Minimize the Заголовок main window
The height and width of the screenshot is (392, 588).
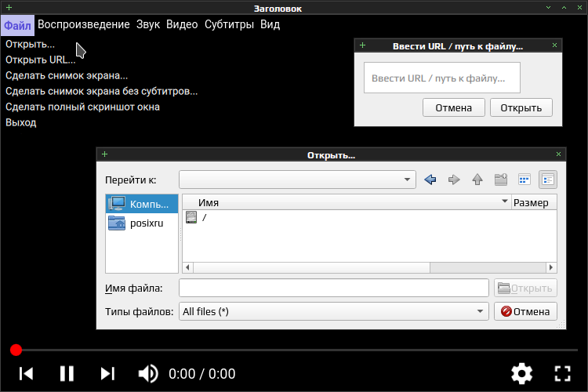pyautogui.click(x=548, y=8)
